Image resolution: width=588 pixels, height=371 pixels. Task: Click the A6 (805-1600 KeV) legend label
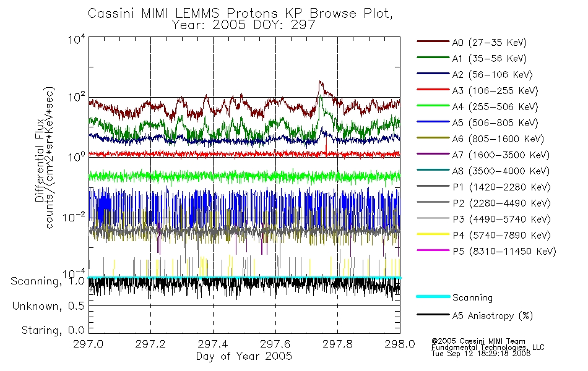point(498,139)
